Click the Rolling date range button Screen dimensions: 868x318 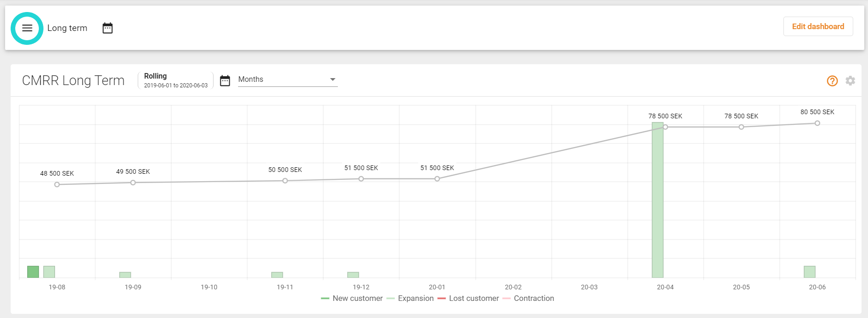click(x=176, y=80)
